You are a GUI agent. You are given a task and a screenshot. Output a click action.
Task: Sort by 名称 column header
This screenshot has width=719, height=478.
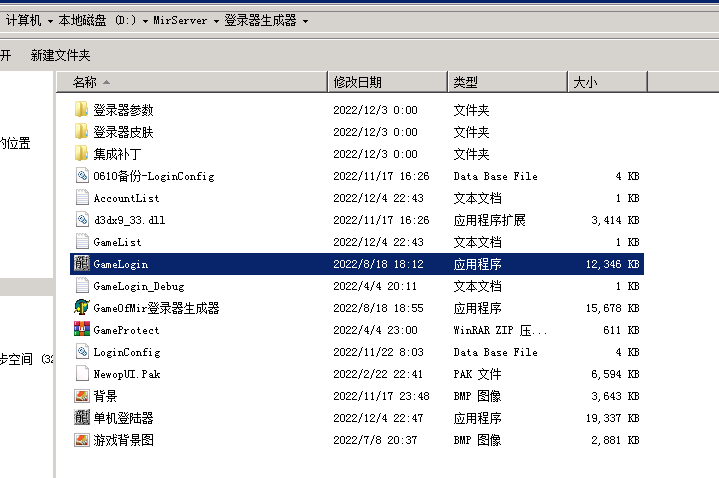(192, 82)
